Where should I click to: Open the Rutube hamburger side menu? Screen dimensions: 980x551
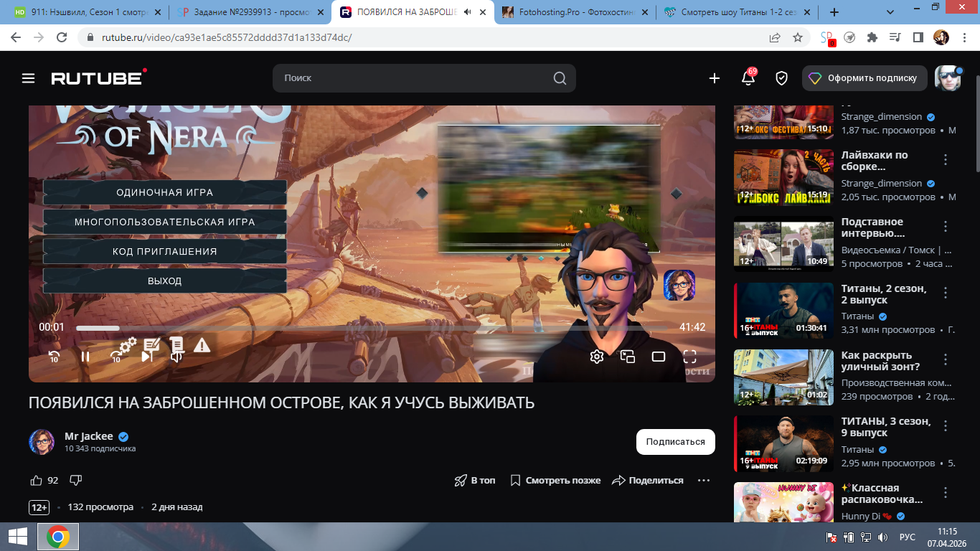(x=28, y=78)
